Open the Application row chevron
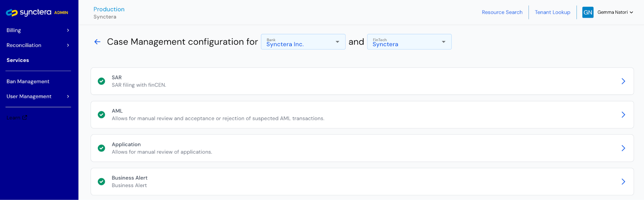Viewport: 644px width, 200px height. [x=623, y=148]
